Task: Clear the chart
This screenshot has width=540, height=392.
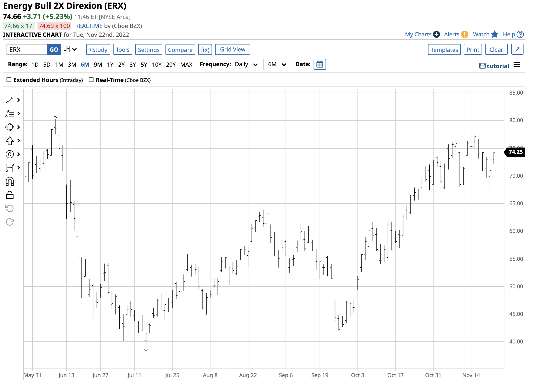Action: [x=496, y=49]
